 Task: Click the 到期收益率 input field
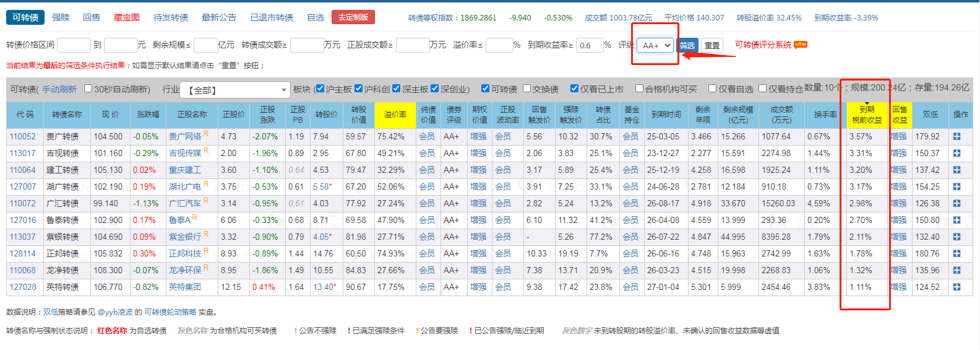589,45
